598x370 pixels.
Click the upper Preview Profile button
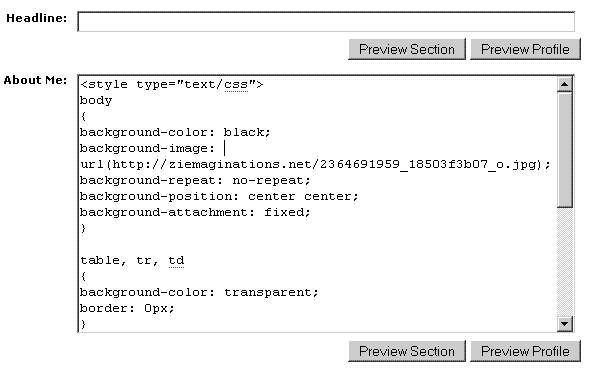coord(525,49)
